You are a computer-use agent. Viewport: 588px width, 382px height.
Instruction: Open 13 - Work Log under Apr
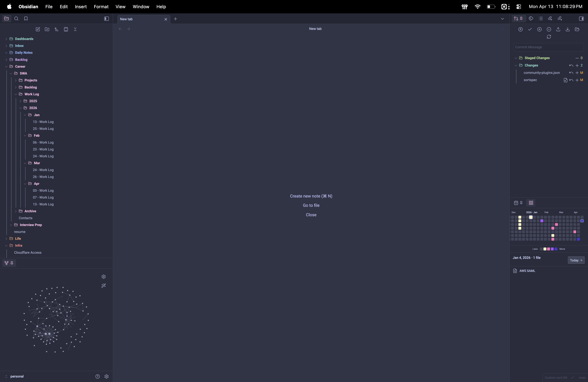(43, 204)
